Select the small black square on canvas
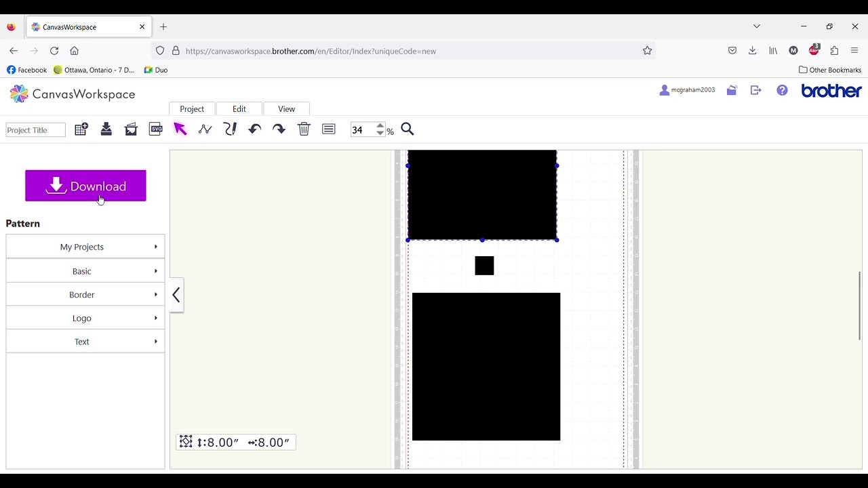 (484, 266)
